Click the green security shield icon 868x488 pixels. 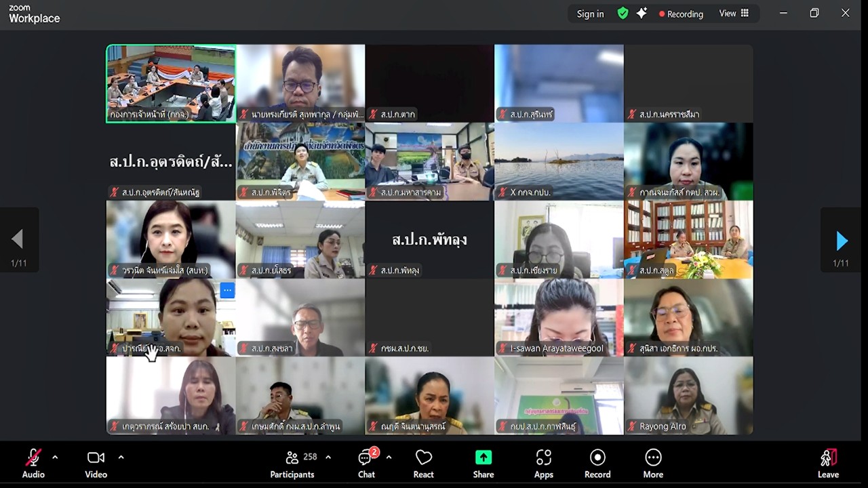[622, 14]
